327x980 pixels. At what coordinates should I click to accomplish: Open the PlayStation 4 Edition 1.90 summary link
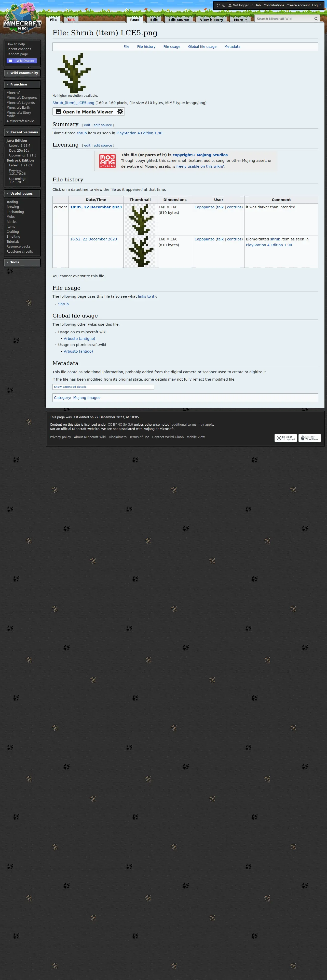pyautogui.click(x=139, y=133)
